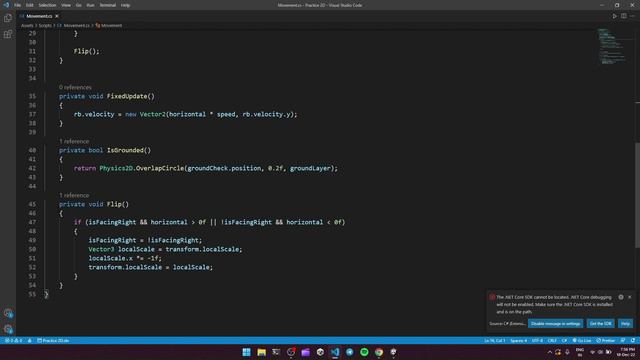Click the Split Editor icon
This screenshot has width=640, height=360.
(624, 16)
